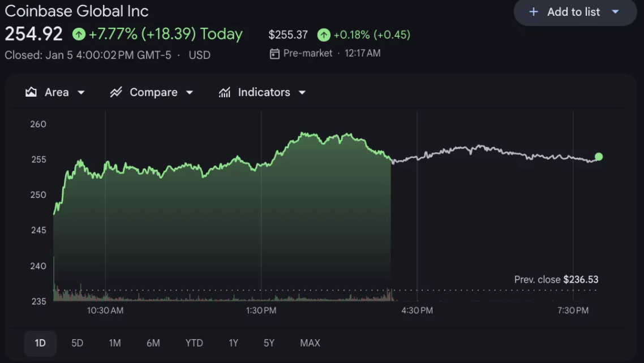Select the YTD range
This screenshot has height=363, width=644.
[194, 343]
